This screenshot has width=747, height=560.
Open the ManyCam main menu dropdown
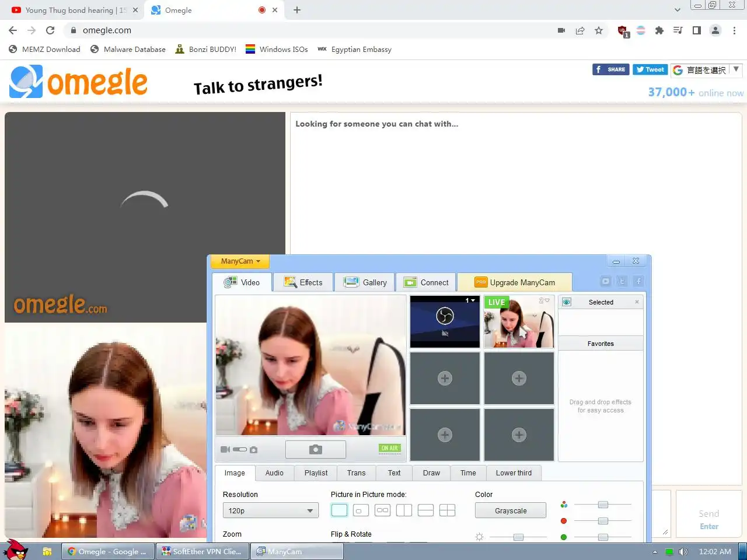tap(240, 261)
